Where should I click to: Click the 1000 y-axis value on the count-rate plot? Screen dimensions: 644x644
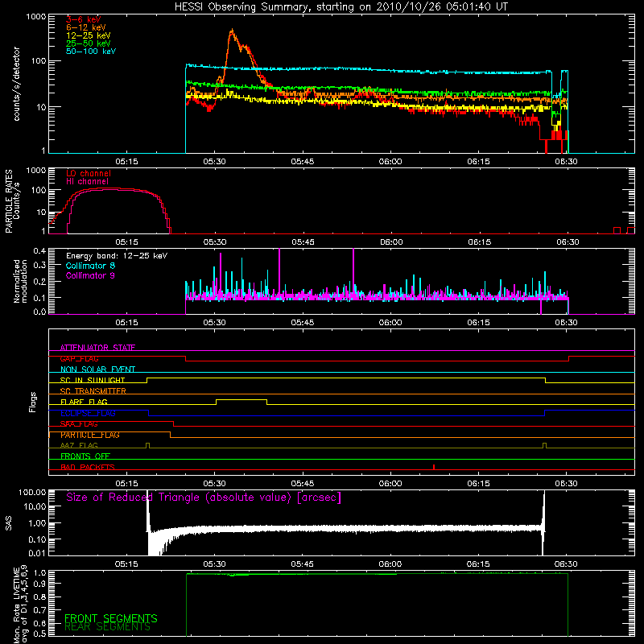tap(35, 17)
